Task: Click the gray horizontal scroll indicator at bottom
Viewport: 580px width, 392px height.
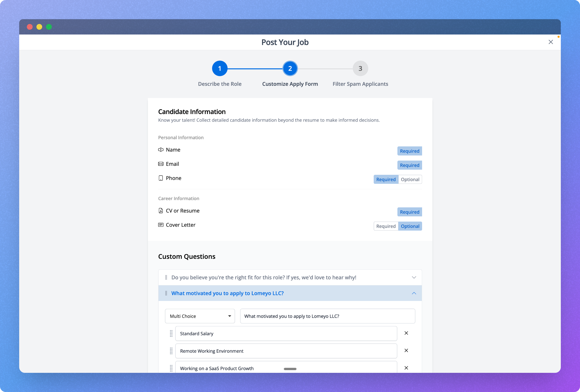Action: pos(290,369)
